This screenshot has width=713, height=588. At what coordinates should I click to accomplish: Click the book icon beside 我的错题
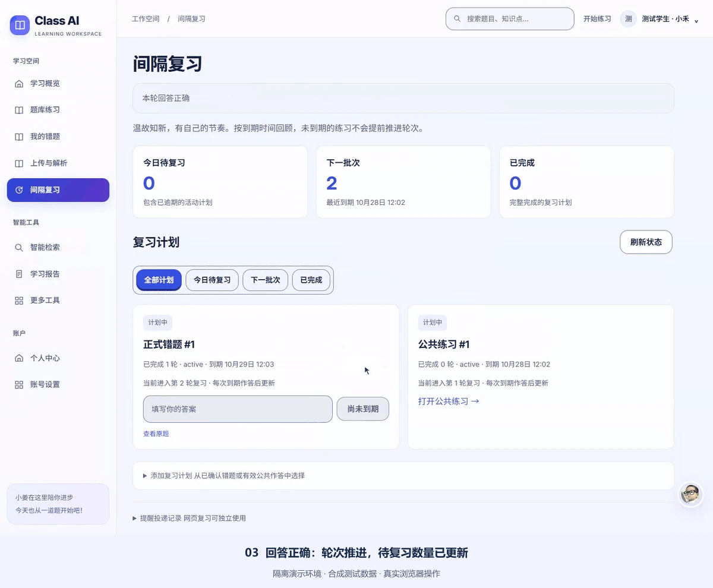coord(19,137)
